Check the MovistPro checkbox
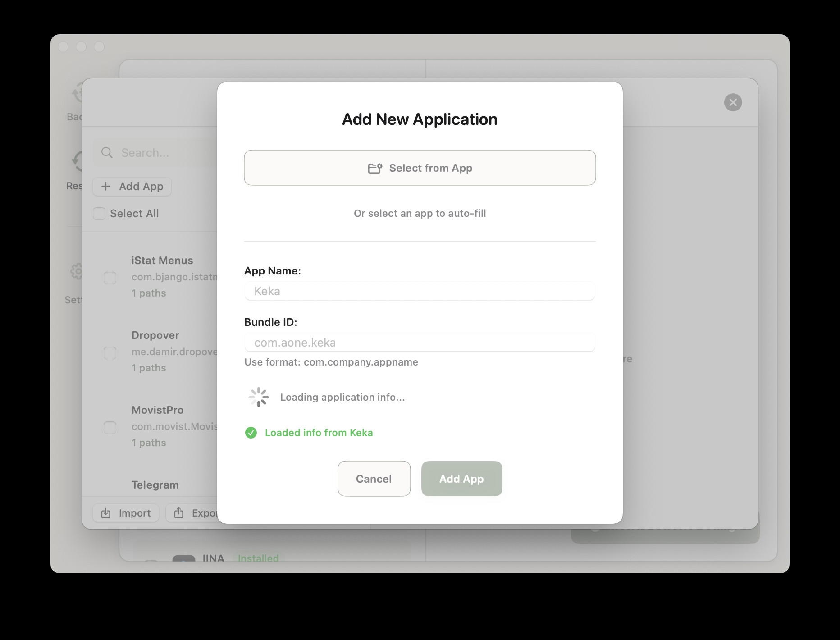840x640 pixels. pyautogui.click(x=110, y=427)
